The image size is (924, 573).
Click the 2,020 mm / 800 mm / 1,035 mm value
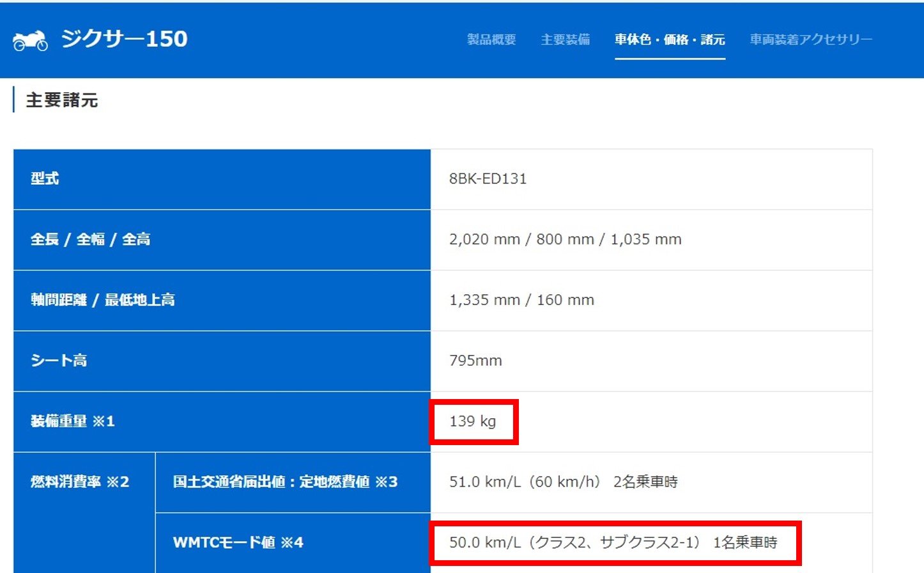tap(565, 239)
